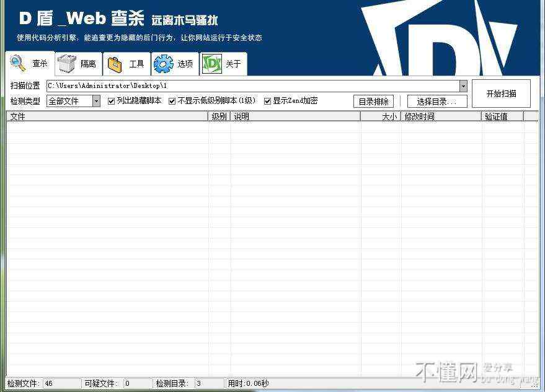
Task: Sort by the 验证值 column header
Action: (x=503, y=116)
